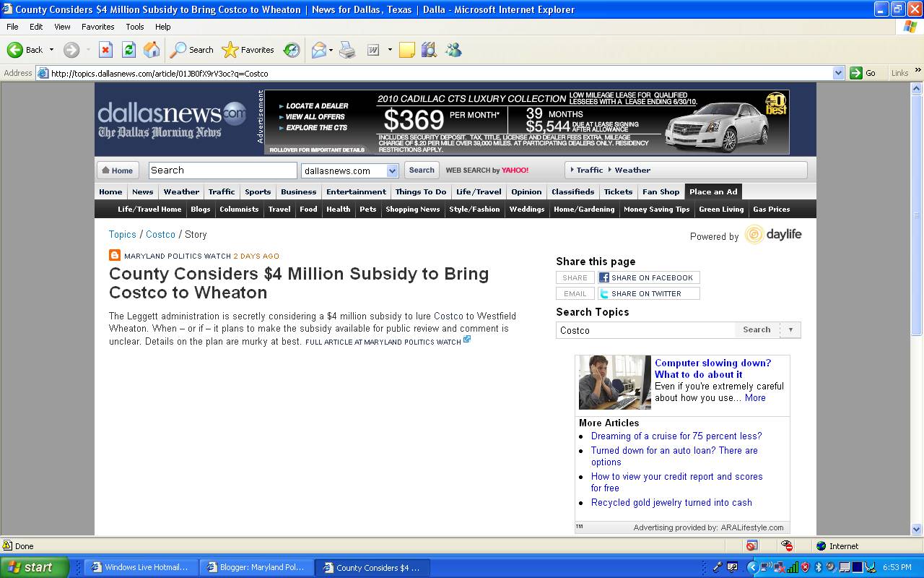Click the Blogger orange icon by Maryland Politics Watch

pos(115,255)
